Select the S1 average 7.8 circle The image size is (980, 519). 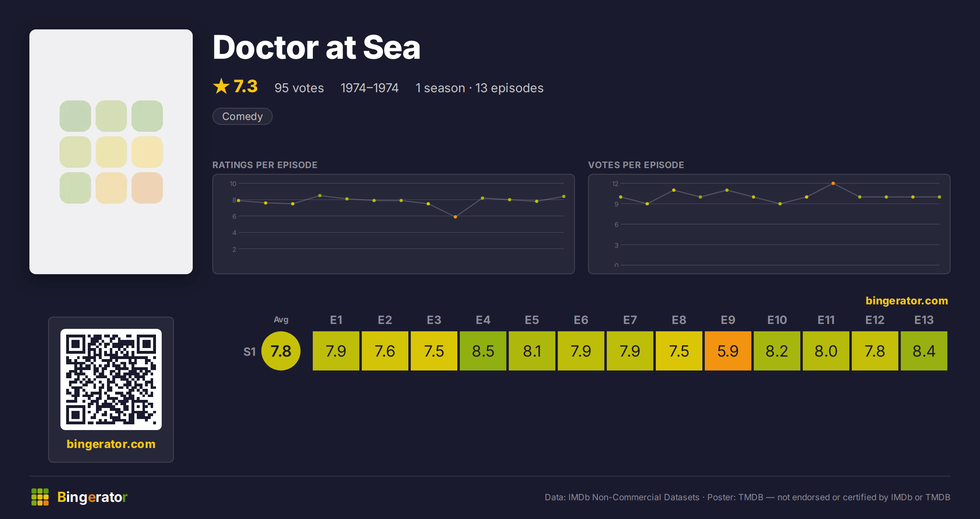(x=281, y=351)
